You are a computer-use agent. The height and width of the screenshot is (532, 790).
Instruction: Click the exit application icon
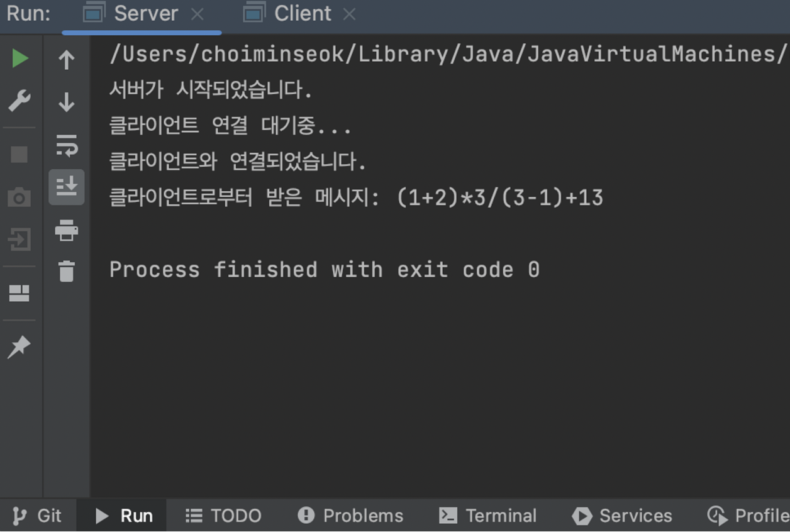[x=19, y=240]
